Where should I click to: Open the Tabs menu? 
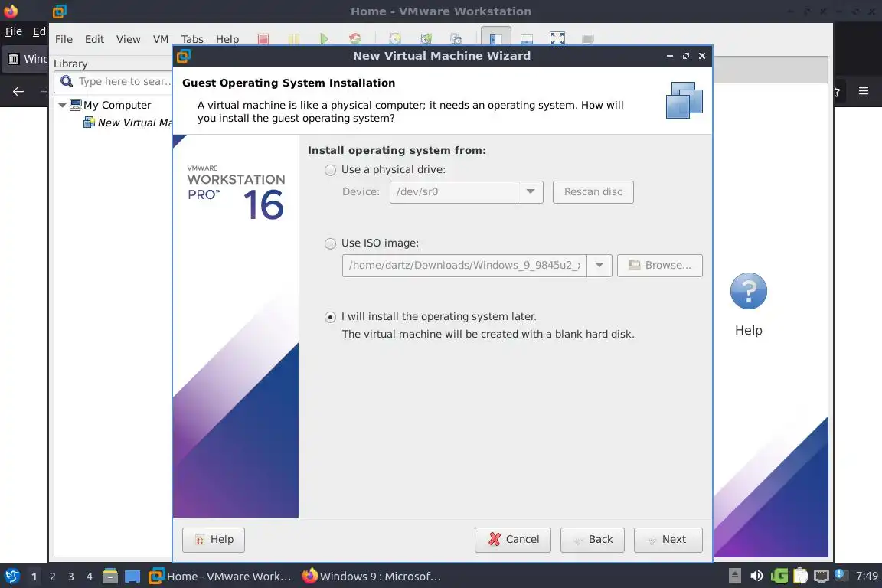pyautogui.click(x=192, y=39)
